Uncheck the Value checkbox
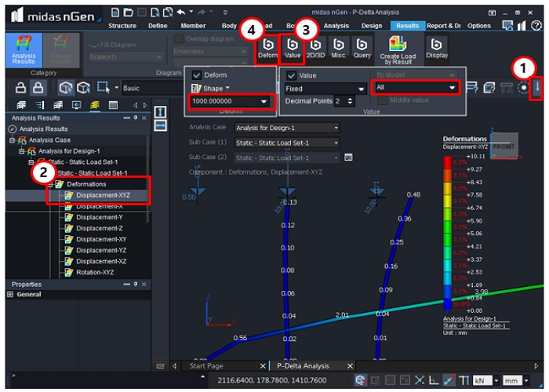549x392 pixels. pyautogui.click(x=292, y=75)
